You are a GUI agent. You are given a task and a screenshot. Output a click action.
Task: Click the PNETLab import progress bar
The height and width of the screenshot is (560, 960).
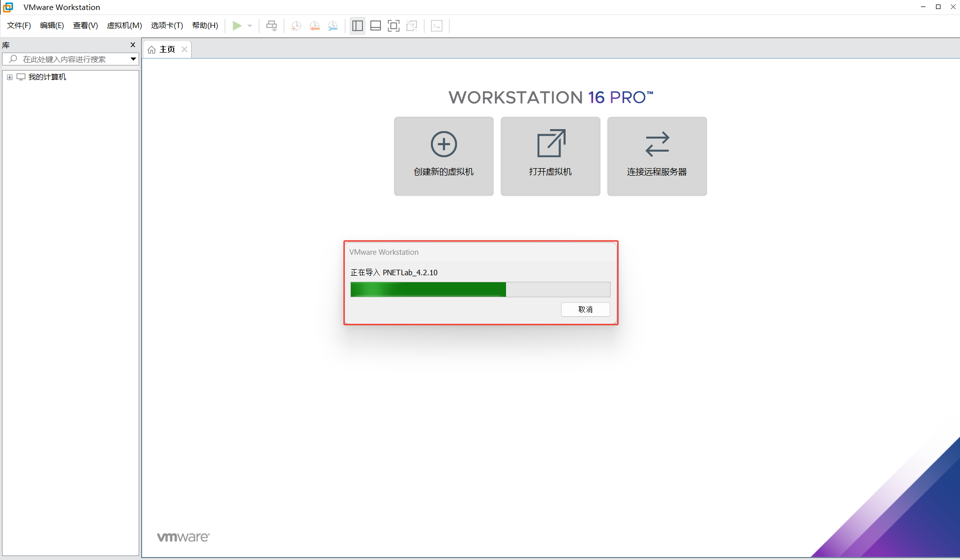tap(480, 289)
